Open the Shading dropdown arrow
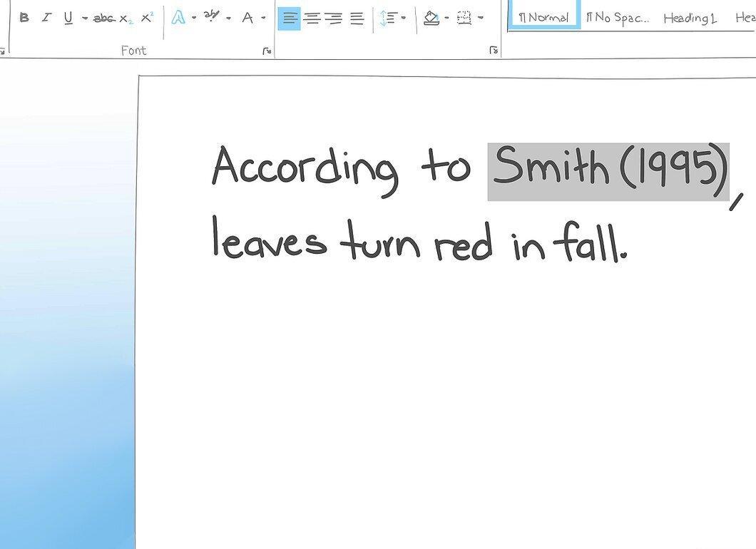Screen dimensions: 756x549 446,18
